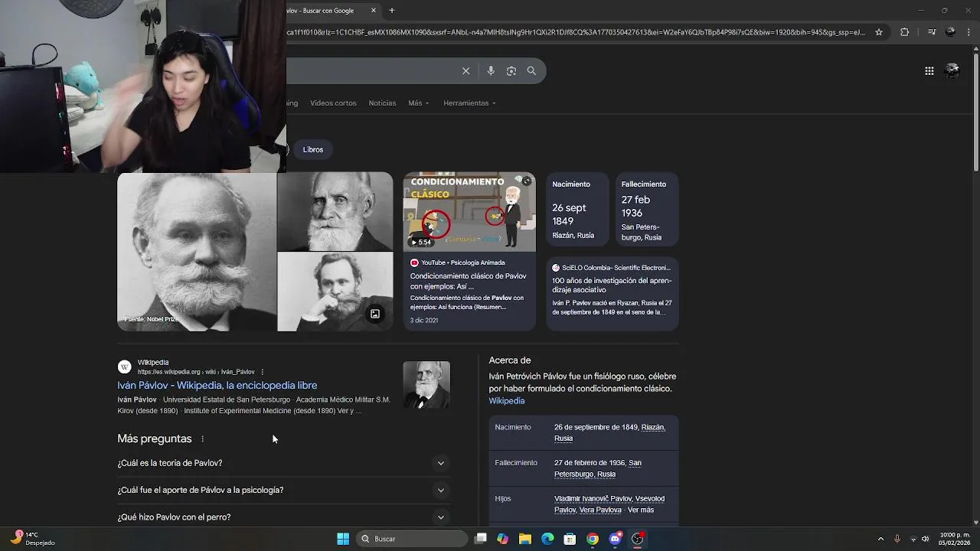The image size is (980, 551).
Task: Click the Chrome address bar URL
Action: pyautogui.click(x=576, y=32)
